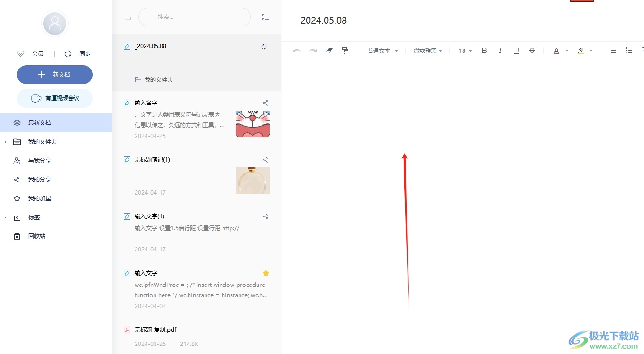Open the 输入名字 note
The width and height of the screenshot is (644, 354).
coord(197,119)
